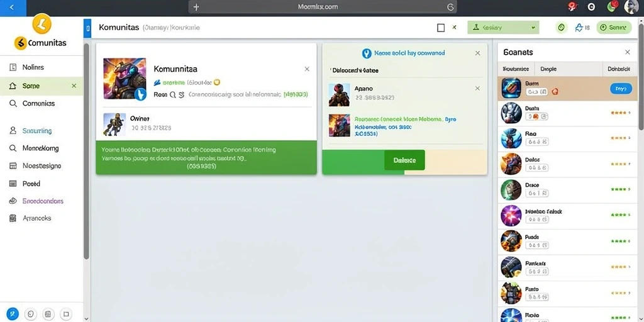Close the Kome solcl notification panel
This screenshot has width=644, height=322.
(478, 53)
